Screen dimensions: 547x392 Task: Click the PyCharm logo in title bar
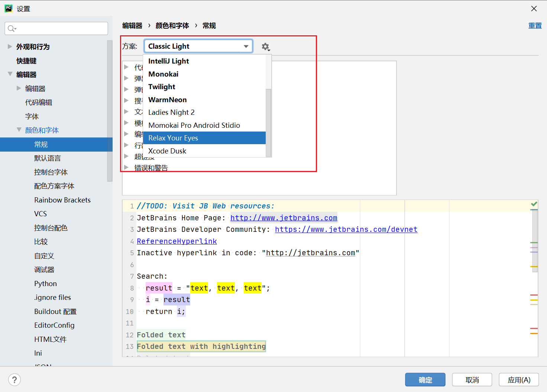8,9
